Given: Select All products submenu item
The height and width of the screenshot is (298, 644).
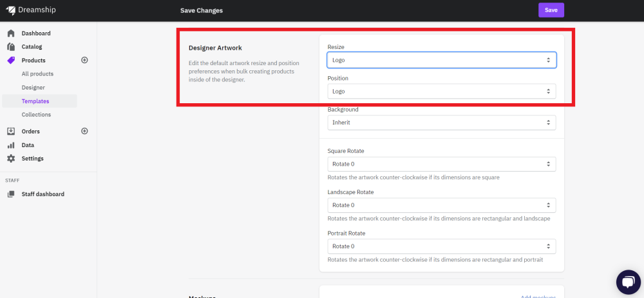Looking at the screenshot, I should click(x=38, y=74).
